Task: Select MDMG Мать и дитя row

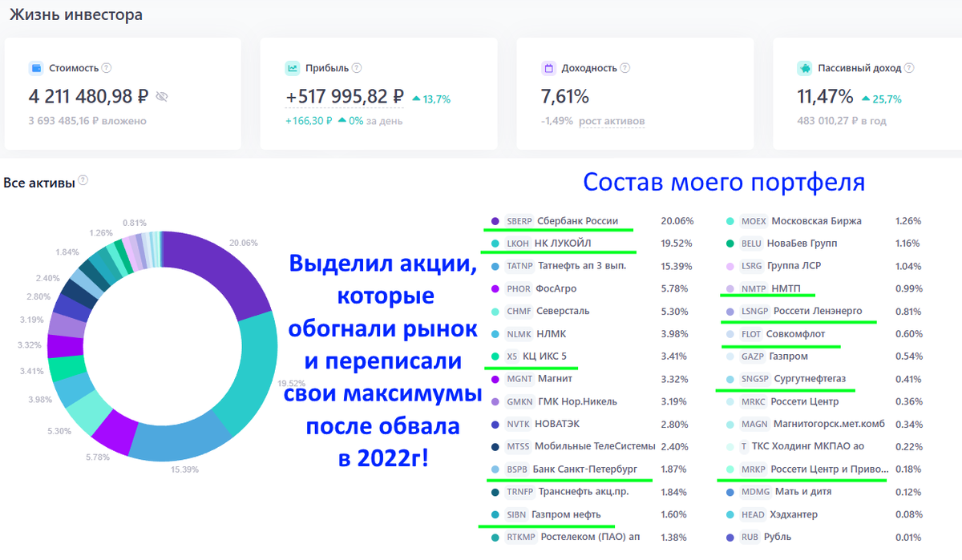Action: 824,491
